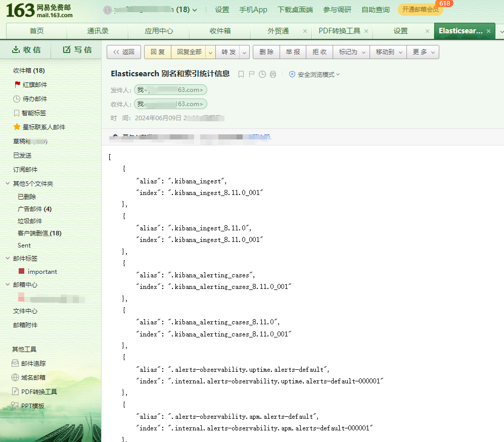This screenshot has width=504, height=442.
Task: Click the sender address chip
Action: [x=170, y=90]
